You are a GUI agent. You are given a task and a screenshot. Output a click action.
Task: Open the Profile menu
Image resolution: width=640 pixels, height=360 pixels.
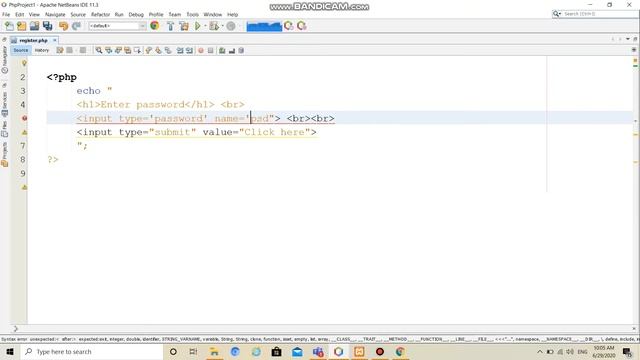[156, 14]
